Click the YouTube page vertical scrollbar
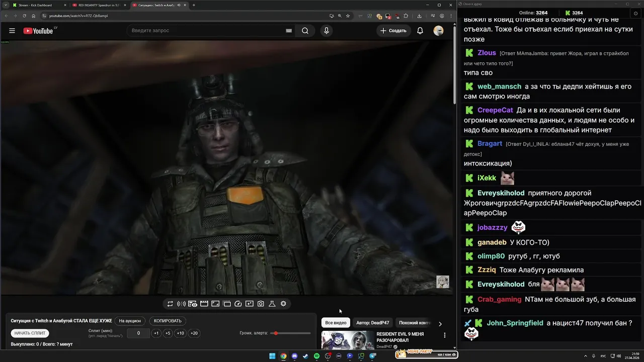 pos(455,65)
